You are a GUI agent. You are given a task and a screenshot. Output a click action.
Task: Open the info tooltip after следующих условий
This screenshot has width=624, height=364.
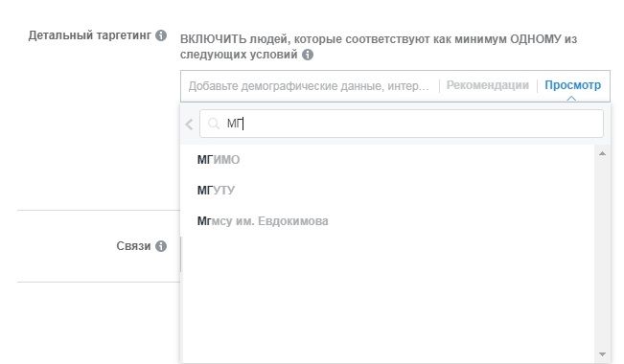(308, 55)
